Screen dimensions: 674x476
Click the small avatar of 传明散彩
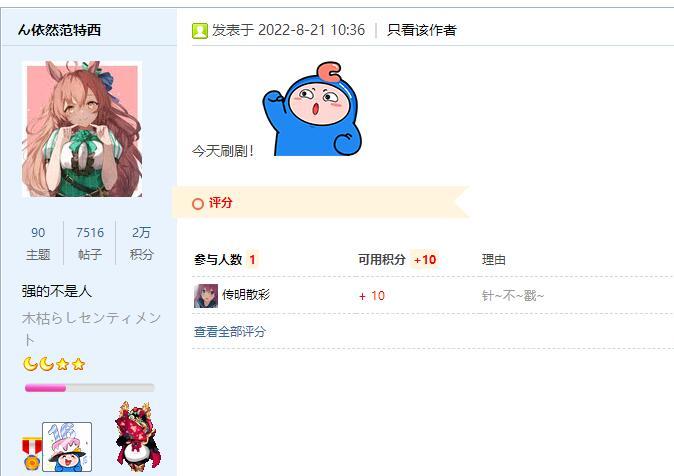[x=206, y=296]
